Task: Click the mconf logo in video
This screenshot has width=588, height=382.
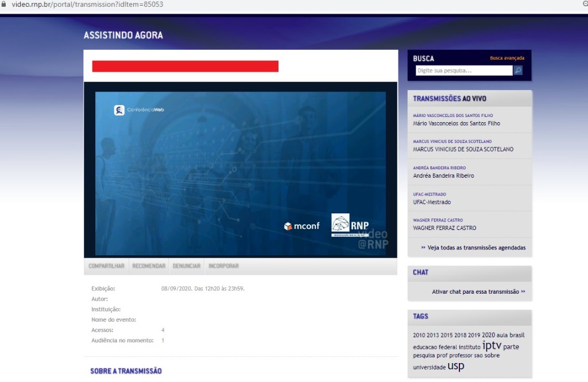Action: tap(301, 226)
